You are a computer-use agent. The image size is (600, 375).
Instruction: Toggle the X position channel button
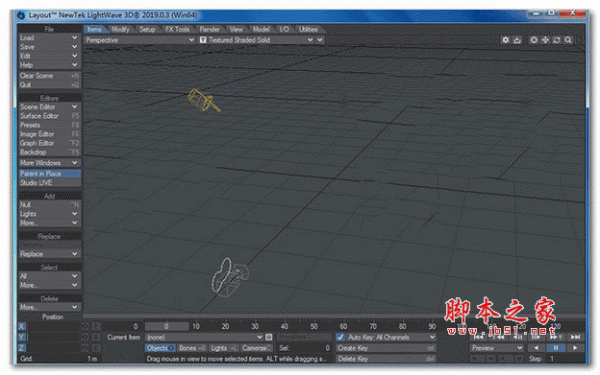click(x=21, y=326)
